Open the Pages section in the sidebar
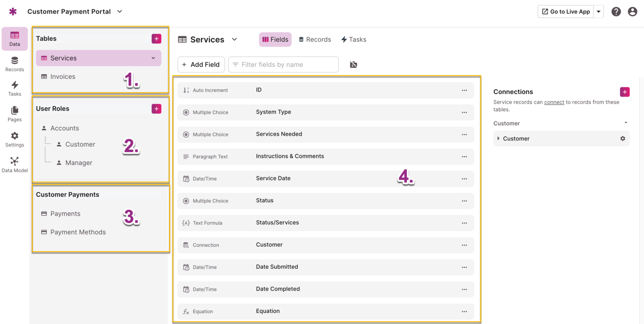Screen dimensions: 644x324 pos(15,113)
